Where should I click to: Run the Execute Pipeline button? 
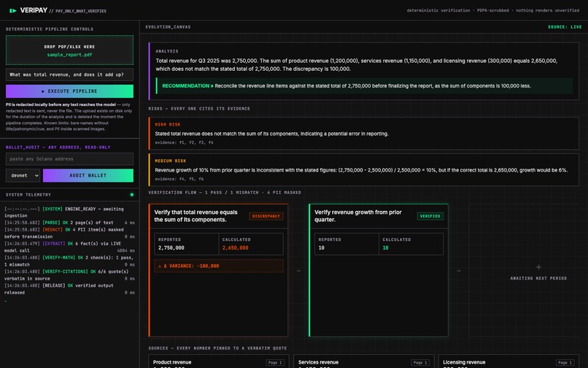tap(69, 91)
